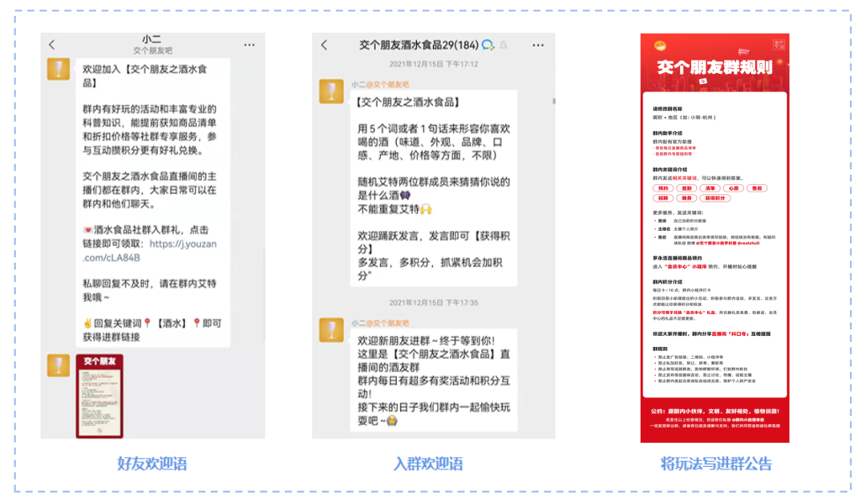866x504 pixels.
Task: Tap back arrow in 交个朋友酒水食品29 group chat
Action: pyautogui.click(x=325, y=45)
